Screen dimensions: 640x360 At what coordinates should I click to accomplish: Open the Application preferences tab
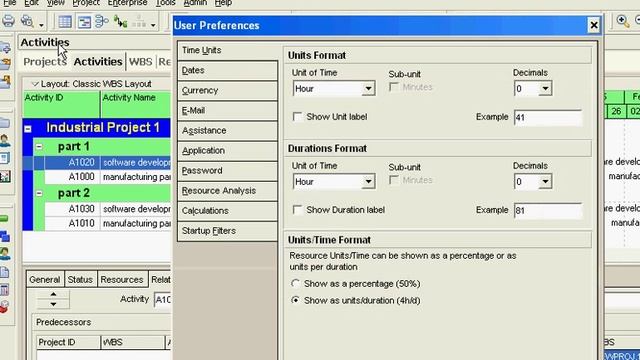pyautogui.click(x=227, y=150)
